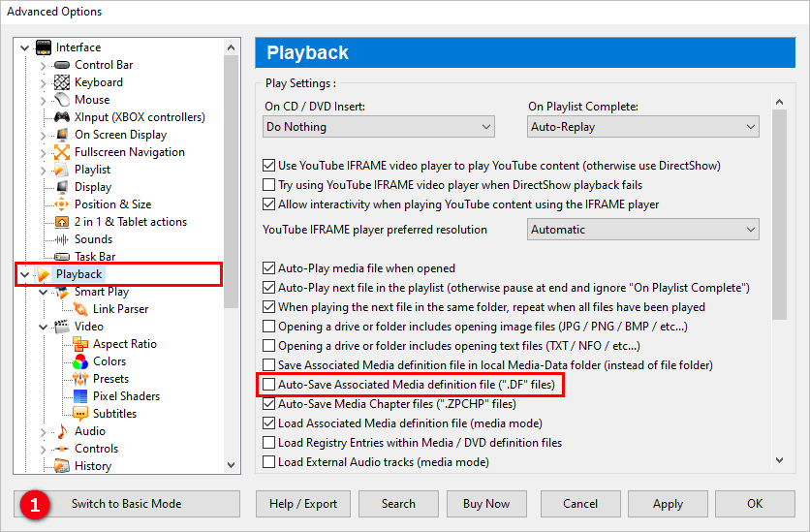Click the Interface monitor icon in tree
810x532 pixels.
click(44, 47)
